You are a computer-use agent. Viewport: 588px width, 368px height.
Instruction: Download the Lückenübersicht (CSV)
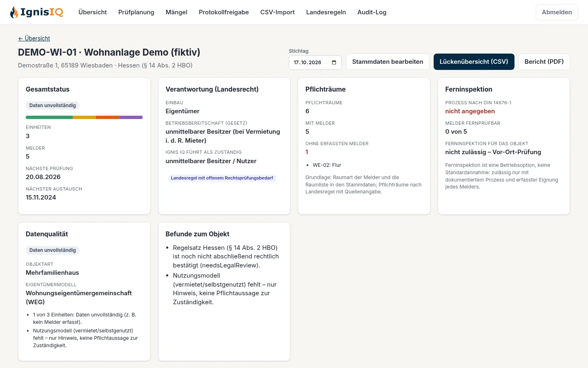click(x=474, y=62)
